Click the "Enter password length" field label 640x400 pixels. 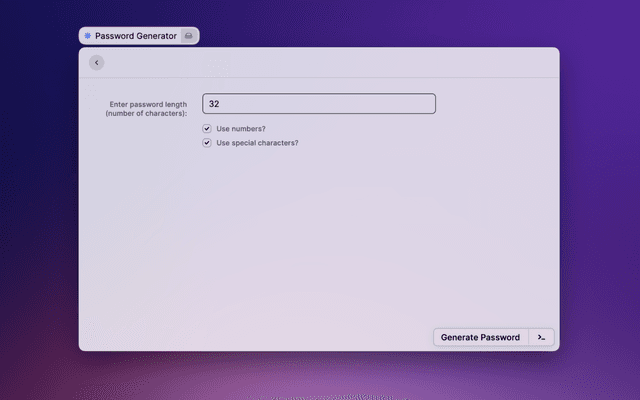[146, 104]
